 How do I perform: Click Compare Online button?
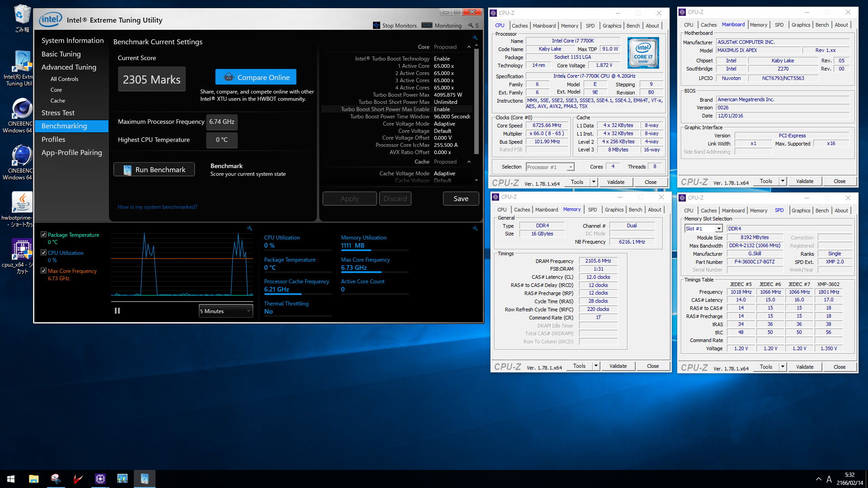256,77
